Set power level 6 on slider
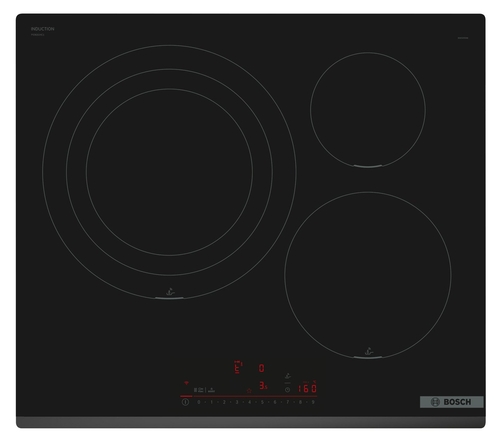Viewport: 500px width, 443px height. [275, 402]
